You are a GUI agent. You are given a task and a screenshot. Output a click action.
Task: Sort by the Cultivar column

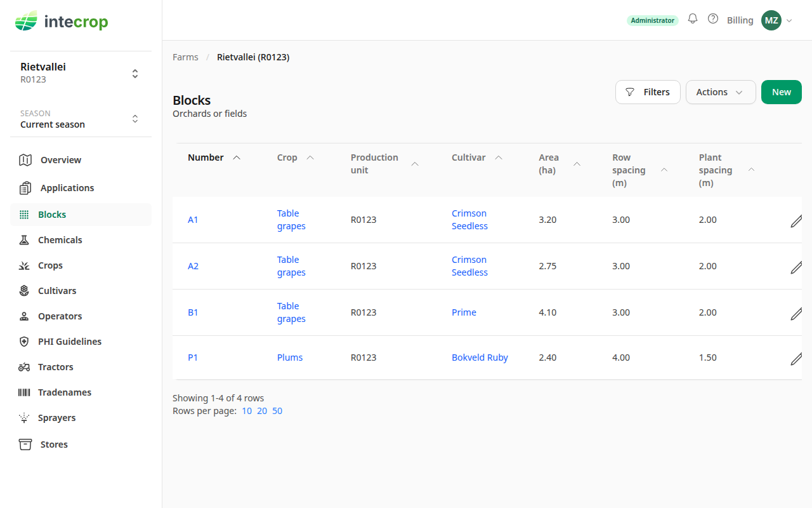pos(477,157)
